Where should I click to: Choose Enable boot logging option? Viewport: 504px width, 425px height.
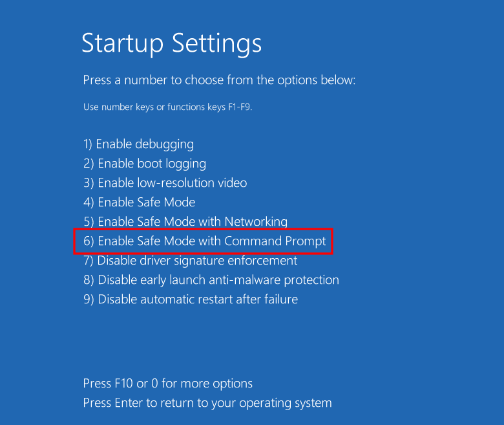click(x=145, y=164)
